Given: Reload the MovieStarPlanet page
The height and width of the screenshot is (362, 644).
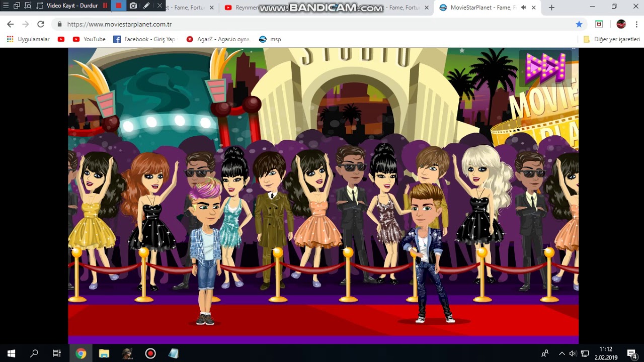Looking at the screenshot, I should coord(41,24).
